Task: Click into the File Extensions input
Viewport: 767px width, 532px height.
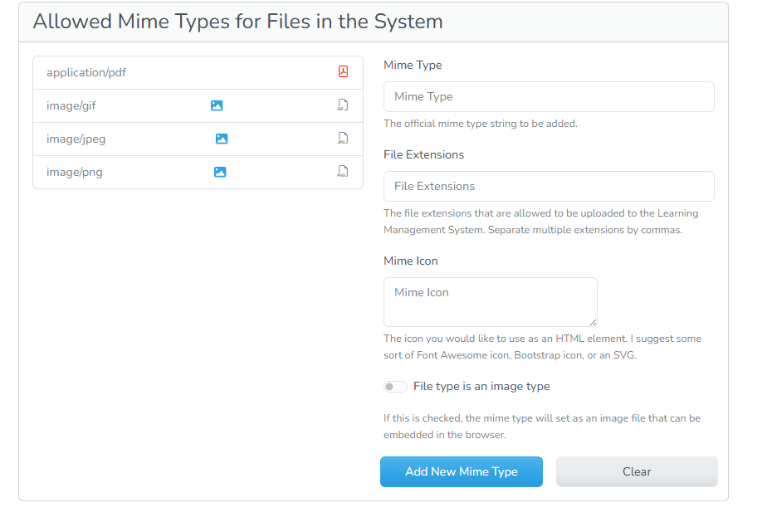Action: [x=549, y=187]
